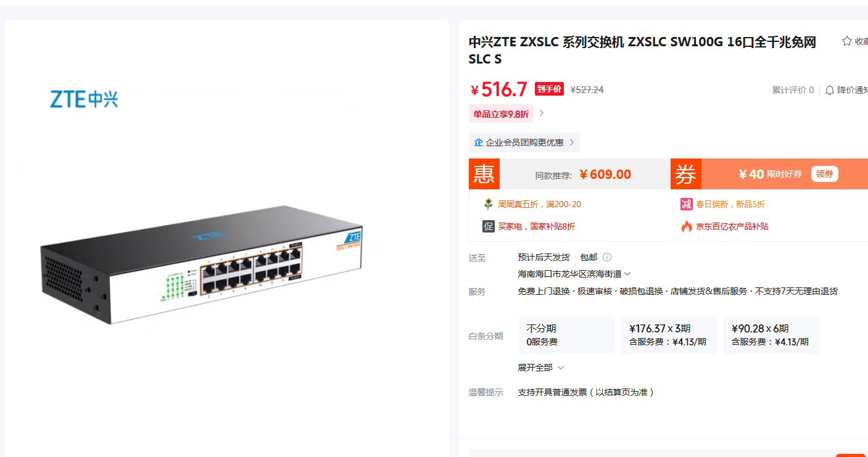Click the price-drop notification bell icon
868x457 pixels.
[830, 90]
